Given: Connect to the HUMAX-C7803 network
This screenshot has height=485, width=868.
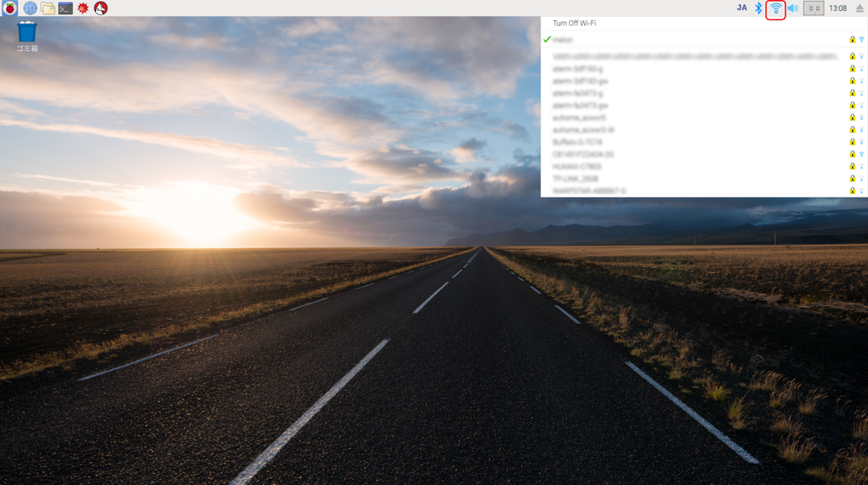Looking at the screenshot, I should (704, 166).
